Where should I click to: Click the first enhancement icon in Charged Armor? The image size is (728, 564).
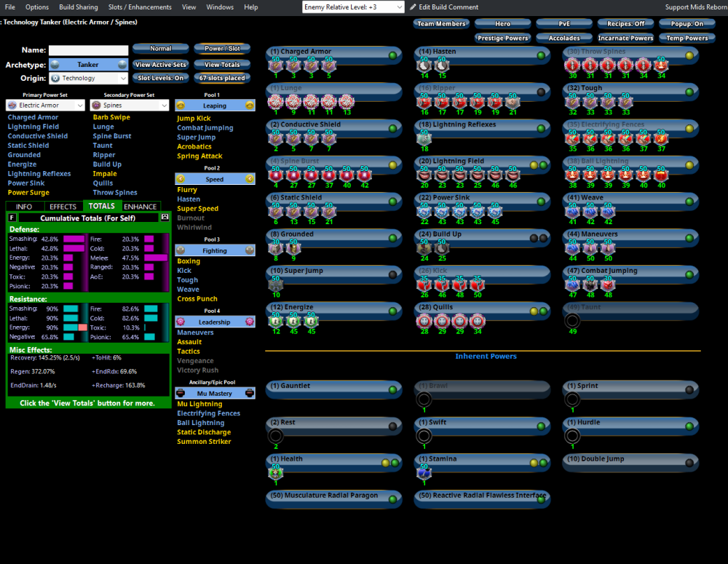(276, 65)
